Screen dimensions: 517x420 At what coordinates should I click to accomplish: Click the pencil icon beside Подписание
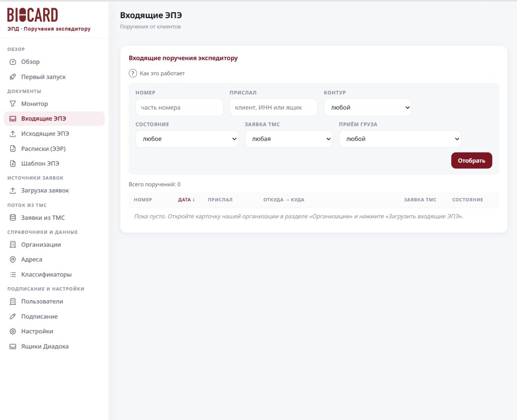click(13, 316)
